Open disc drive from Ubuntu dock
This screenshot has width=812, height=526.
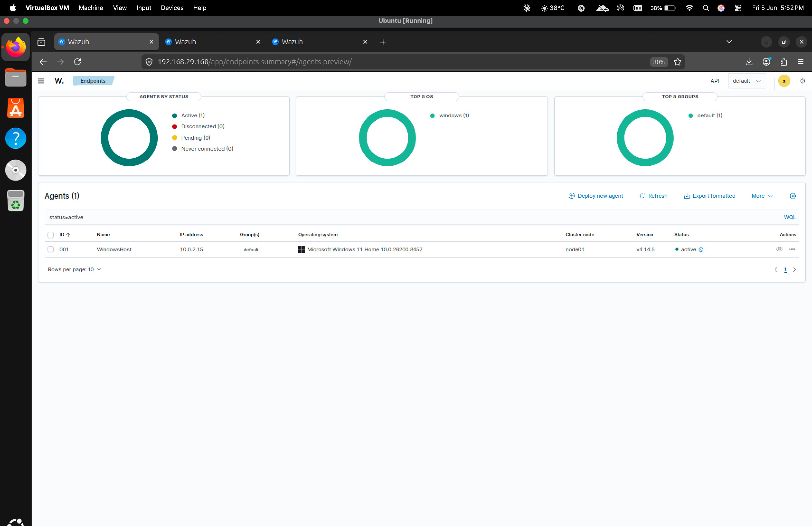[16, 170]
